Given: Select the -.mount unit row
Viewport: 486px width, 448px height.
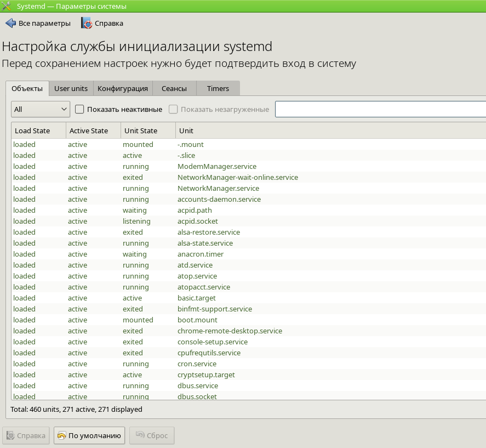Looking at the screenshot, I should (249, 144).
